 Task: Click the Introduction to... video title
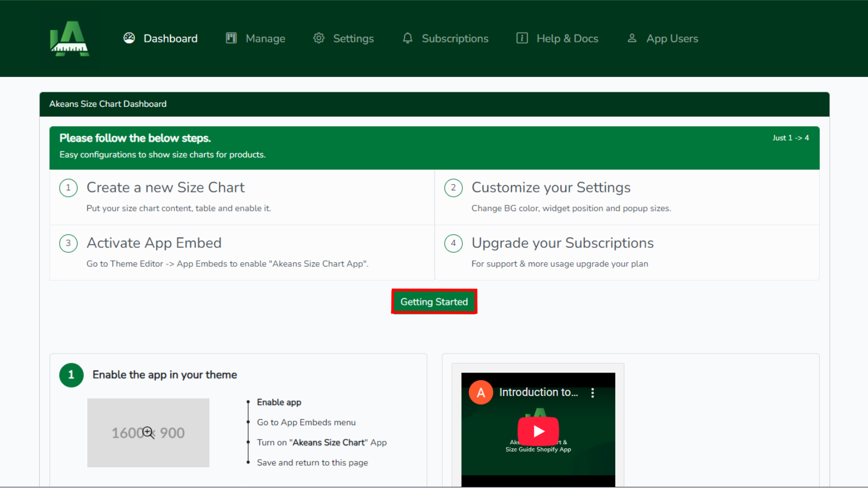pyautogui.click(x=538, y=392)
